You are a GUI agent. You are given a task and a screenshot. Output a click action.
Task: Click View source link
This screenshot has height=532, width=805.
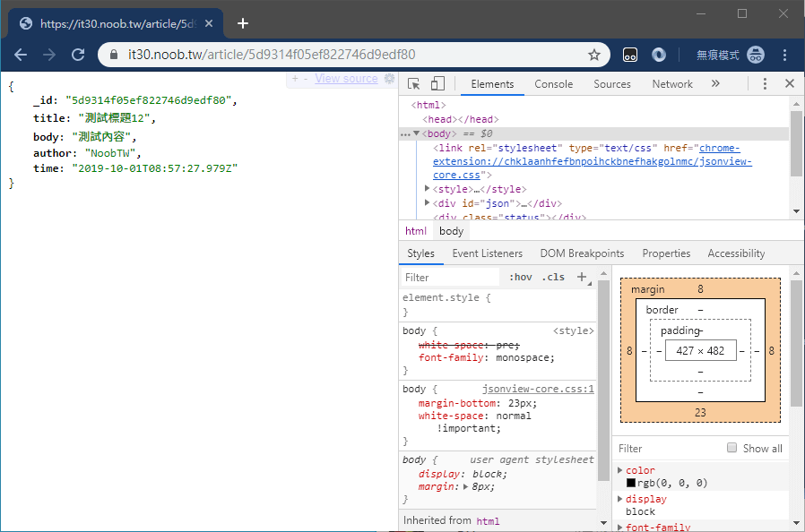pyautogui.click(x=346, y=79)
